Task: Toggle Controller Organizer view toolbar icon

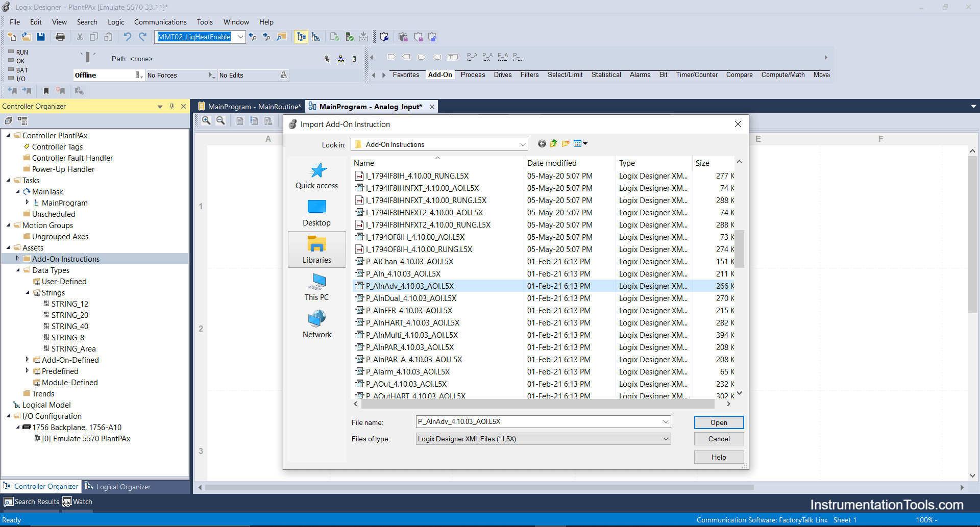Action: (301, 37)
